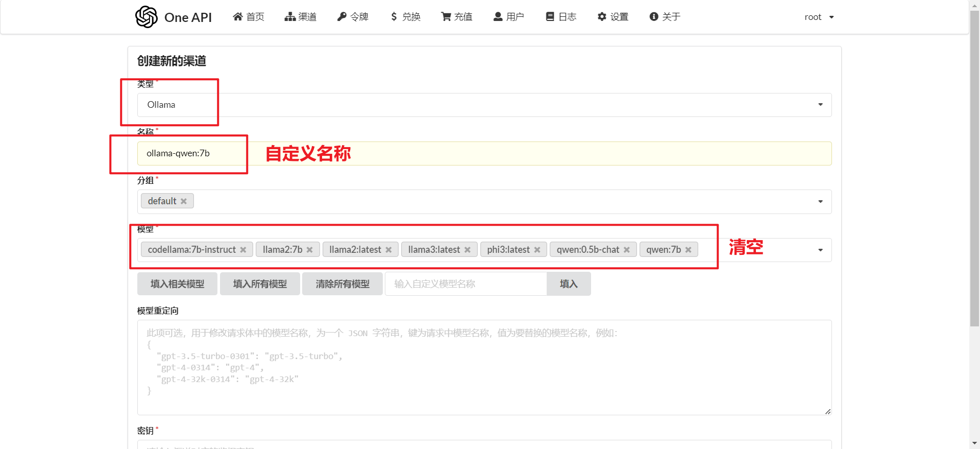Remove the llama2:7b model tag
Screen dimensions: 980x449
coord(309,250)
